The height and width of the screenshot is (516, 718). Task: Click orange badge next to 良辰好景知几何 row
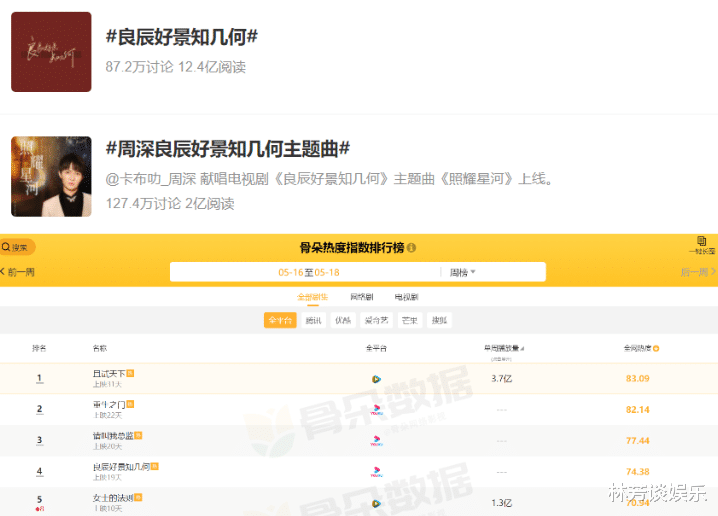155,466
